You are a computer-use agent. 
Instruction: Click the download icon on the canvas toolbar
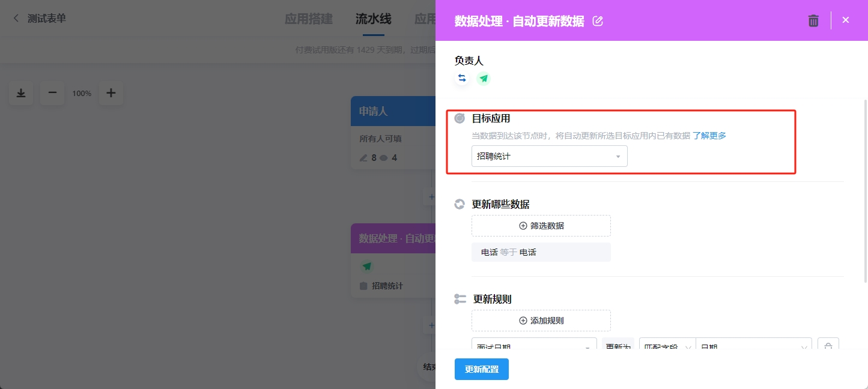pos(20,93)
